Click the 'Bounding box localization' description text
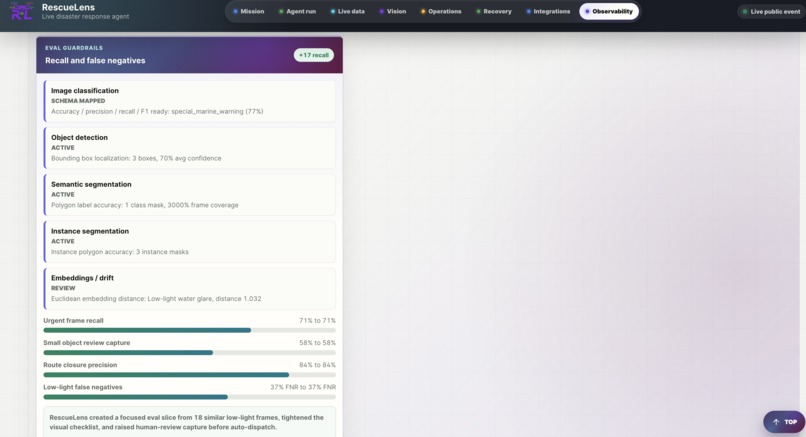 click(136, 158)
